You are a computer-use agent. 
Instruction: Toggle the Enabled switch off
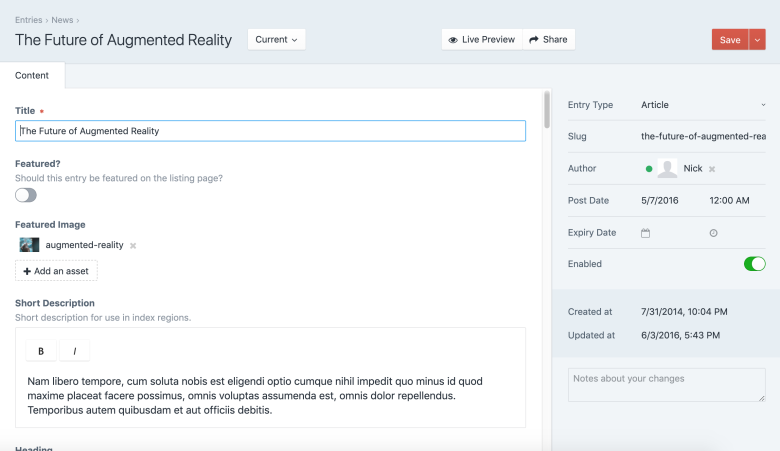[755, 264]
